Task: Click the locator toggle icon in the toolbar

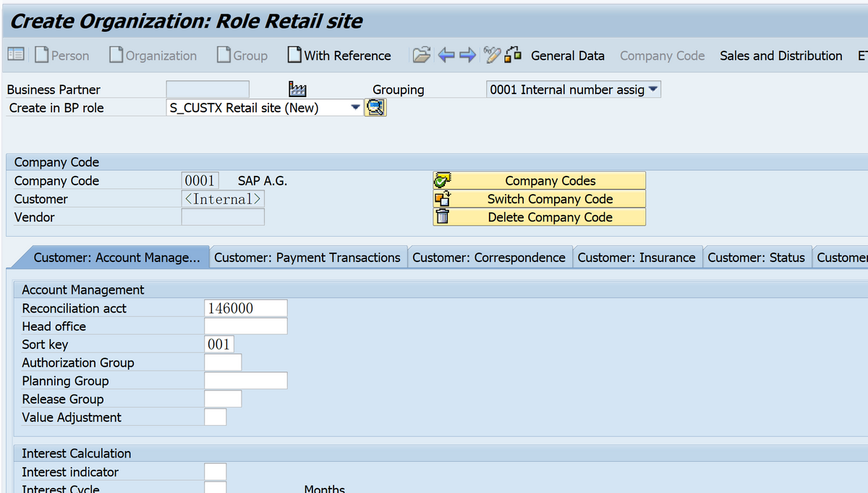Action: pos(16,55)
